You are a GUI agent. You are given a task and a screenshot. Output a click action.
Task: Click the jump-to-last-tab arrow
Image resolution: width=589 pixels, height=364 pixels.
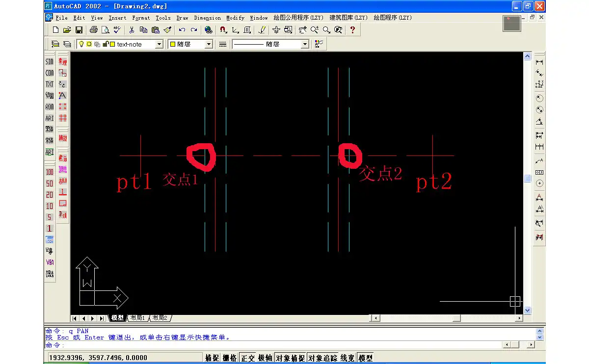[x=102, y=318]
